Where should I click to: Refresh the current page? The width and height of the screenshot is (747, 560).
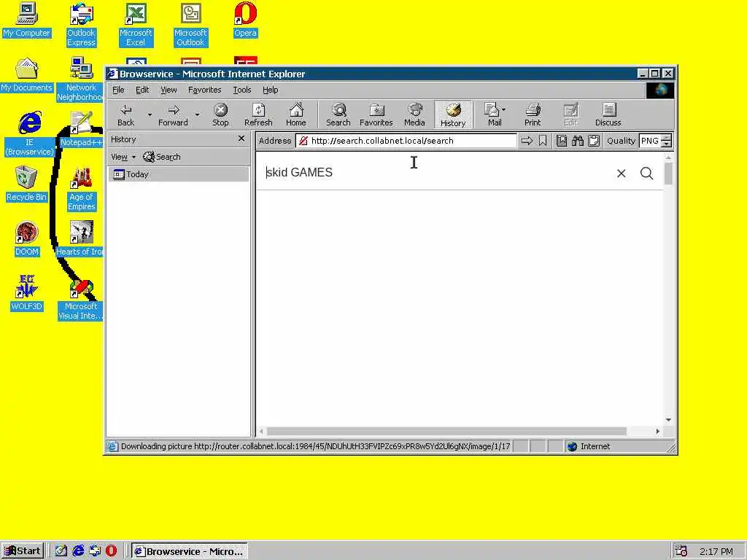pos(258,114)
